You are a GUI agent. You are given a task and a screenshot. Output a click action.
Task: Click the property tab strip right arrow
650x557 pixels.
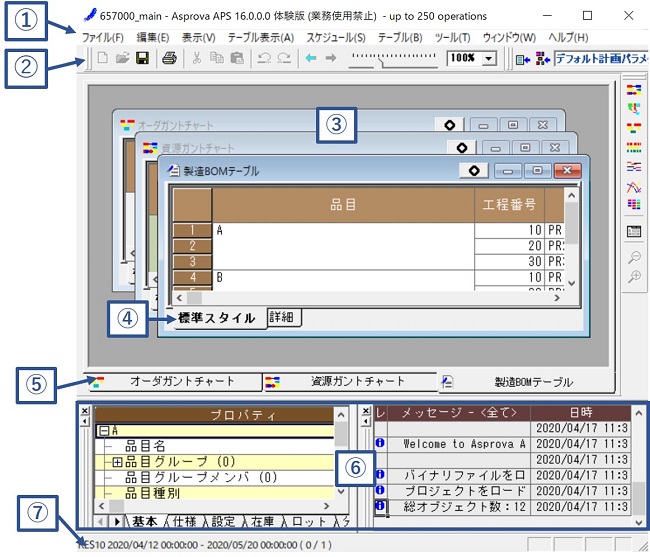[x=117, y=521]
